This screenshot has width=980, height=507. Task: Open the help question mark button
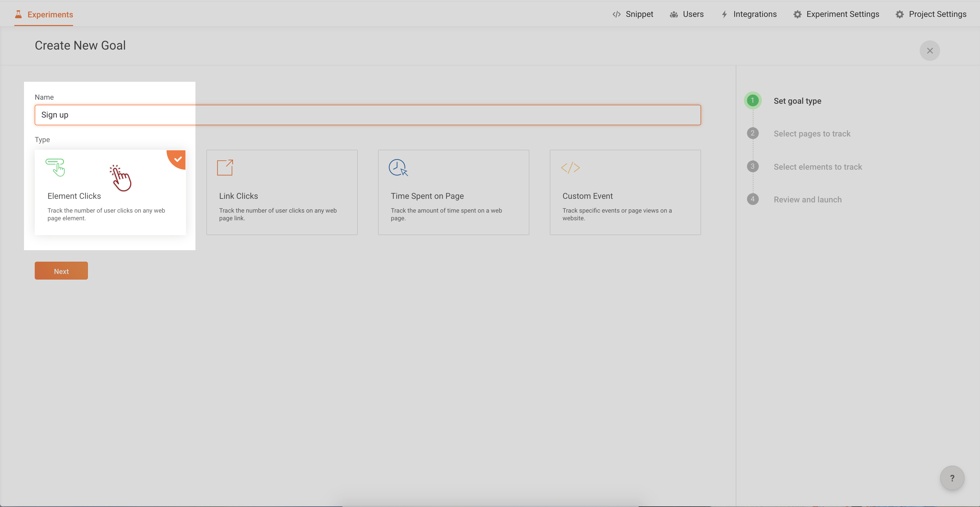coord(952,478)
